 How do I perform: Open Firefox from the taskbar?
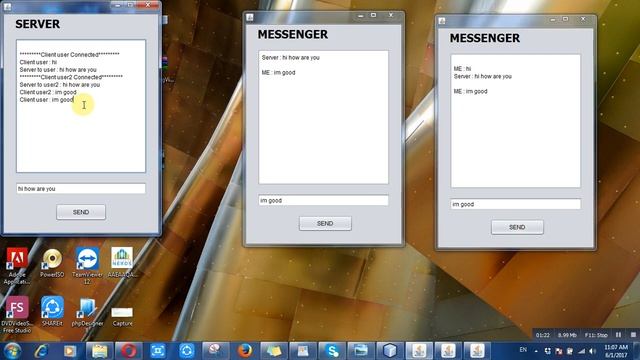click(x=245, y=351)
